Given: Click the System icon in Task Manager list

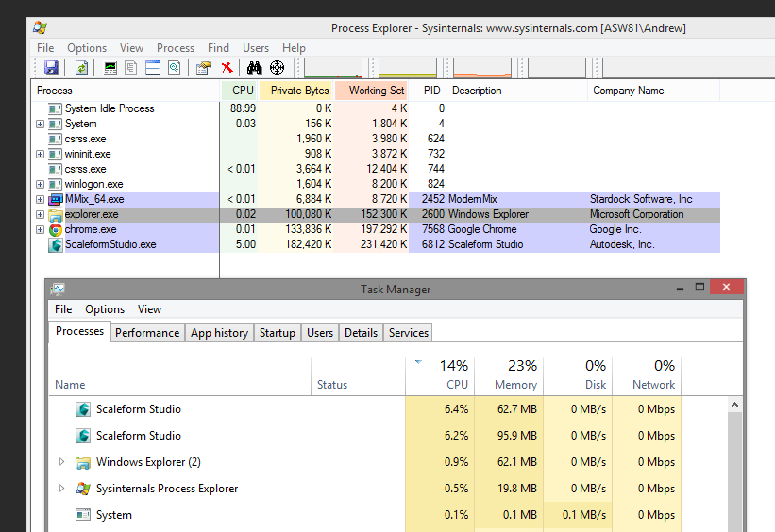Looking at the screenshot, I should coord(83,515).
